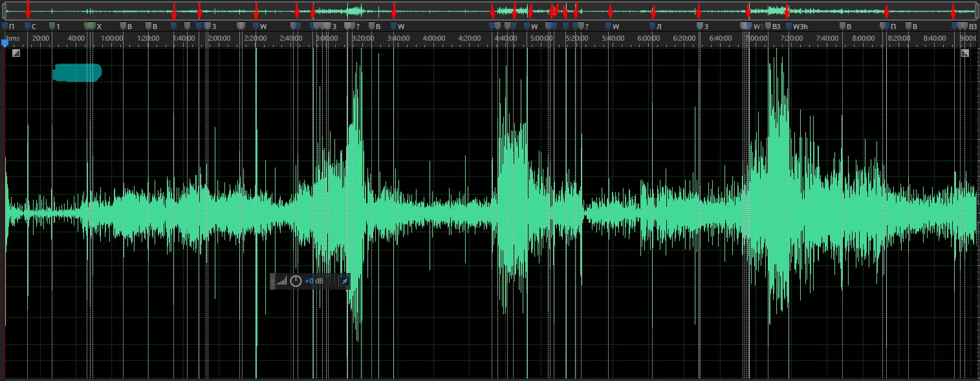Click the ruler at 8:40:00
Screen dimensions: 980x381
pyautogui.click(x=935, y=38)
